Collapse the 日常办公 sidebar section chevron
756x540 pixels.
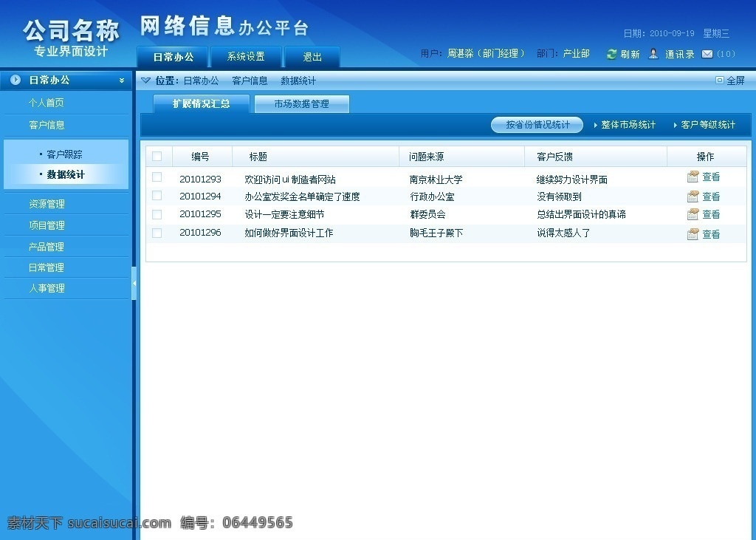122,81
